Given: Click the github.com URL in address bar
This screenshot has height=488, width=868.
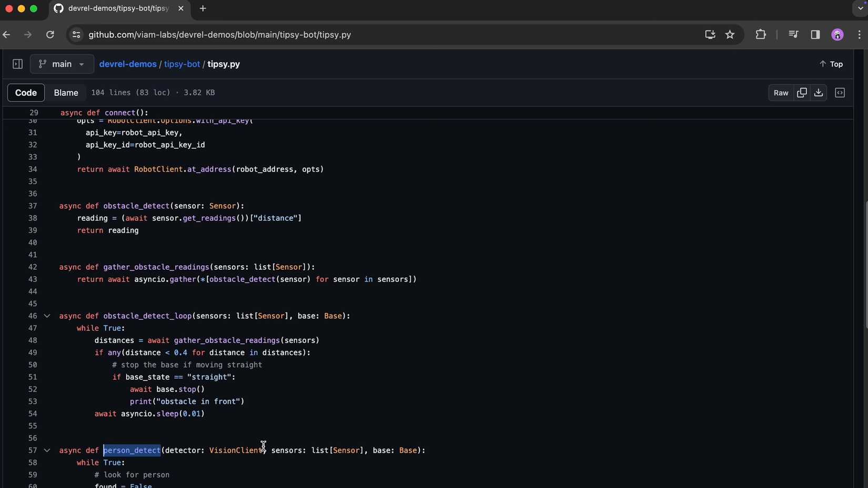Looking at the screenshot, I should coord(219,35).
